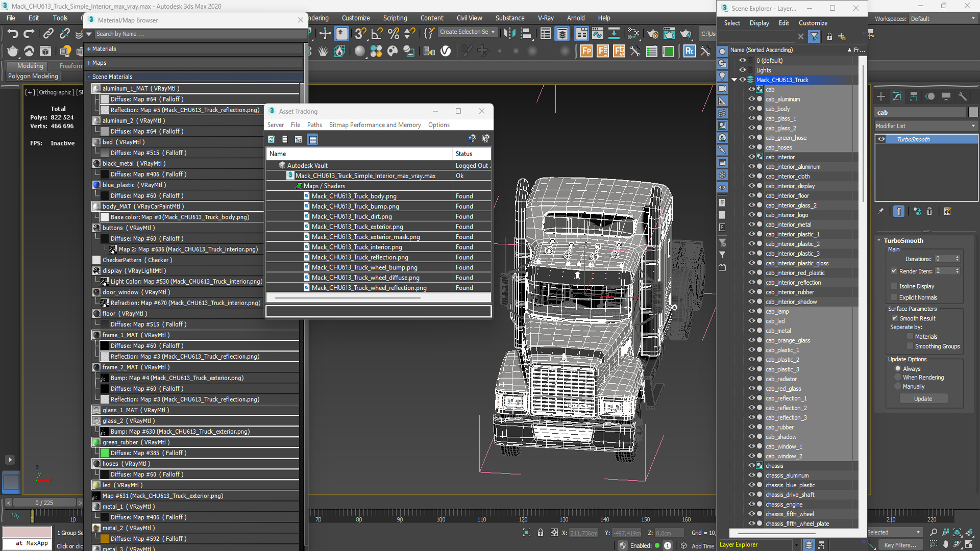The image size is (980, 551).
Task: Open Bitmap Performance and Memory menu
Action: 375,125
